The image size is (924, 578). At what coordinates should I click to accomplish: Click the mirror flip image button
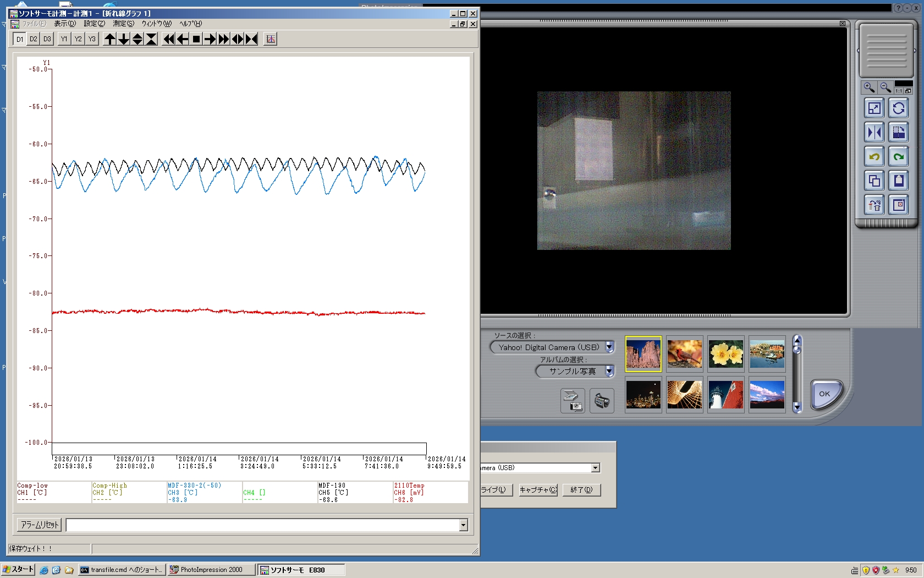pos(874,133)
